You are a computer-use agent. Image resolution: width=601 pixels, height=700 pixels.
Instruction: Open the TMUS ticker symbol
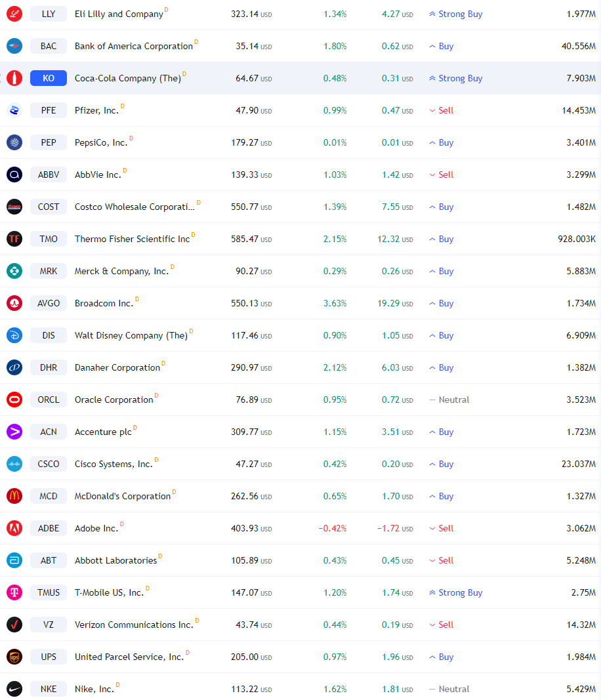pos(49,592)
